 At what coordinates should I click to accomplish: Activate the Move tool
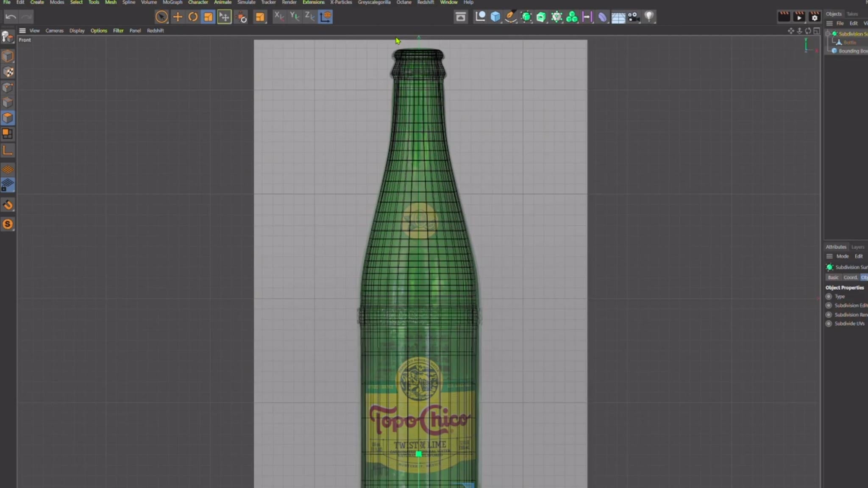click(178, 17)
